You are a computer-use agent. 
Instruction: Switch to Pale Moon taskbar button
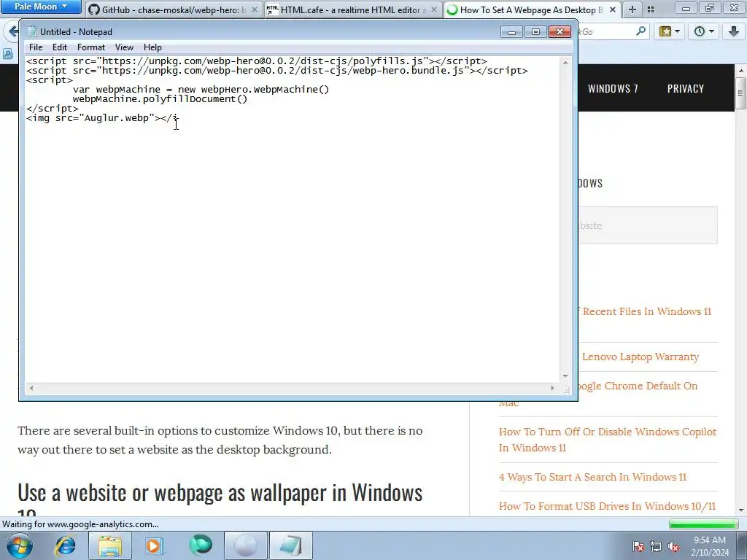pos(245,545)
